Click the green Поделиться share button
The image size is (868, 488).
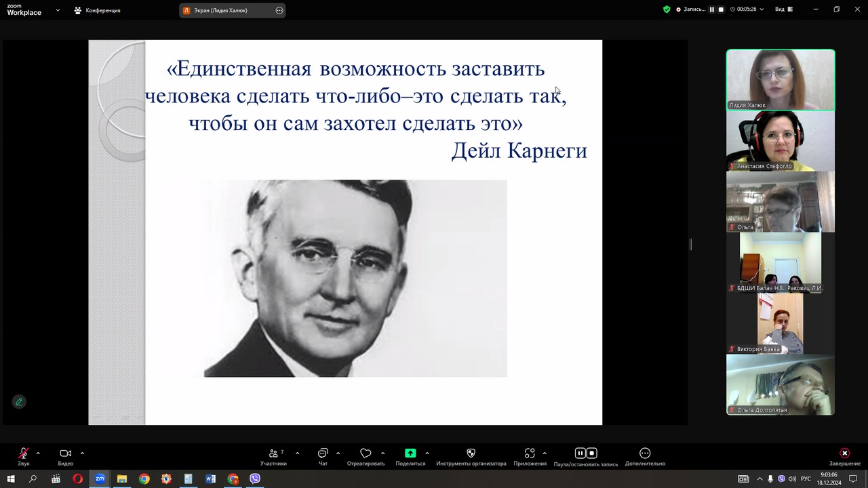pos(410,453)
